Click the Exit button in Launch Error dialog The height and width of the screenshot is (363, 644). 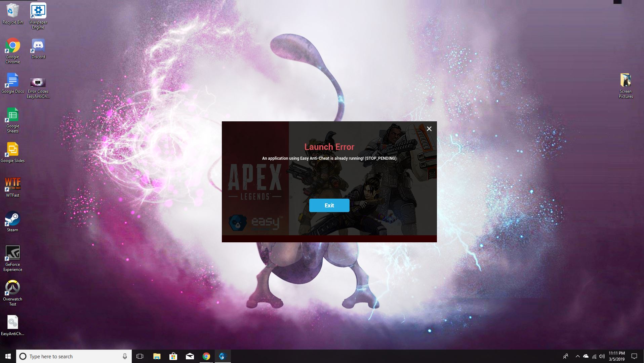(329, 205)
